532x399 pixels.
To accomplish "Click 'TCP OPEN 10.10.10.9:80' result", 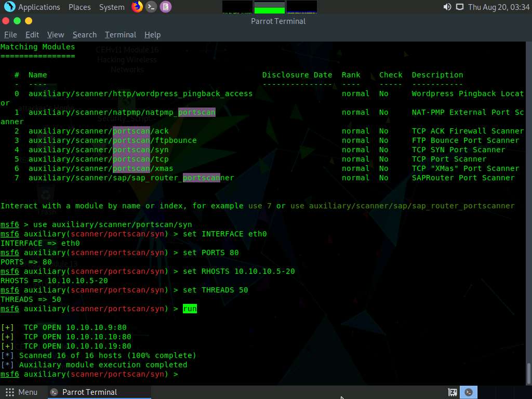I will tap(75, 327).
